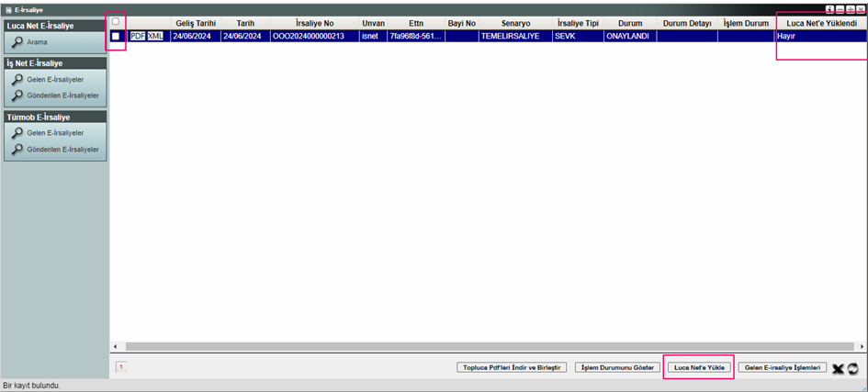The height and width of the screenshot is (392, 868).
Task: Maximize the E-İrsaliye window
Action: click(x=850, y=9)
